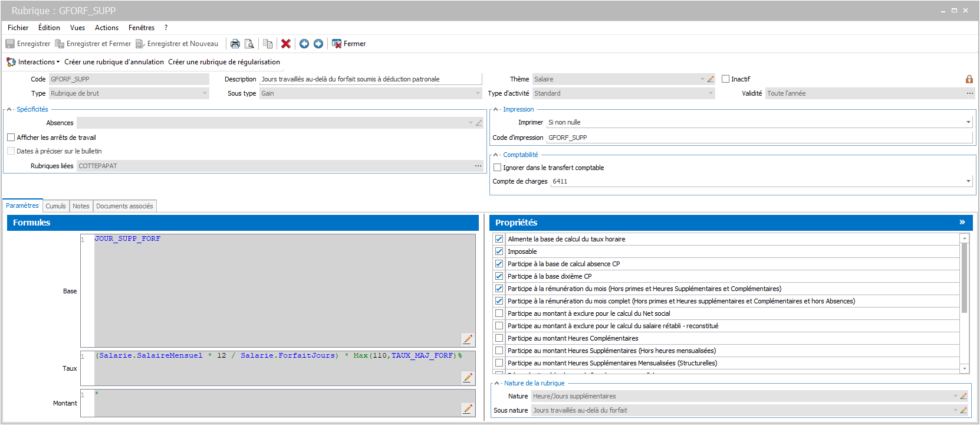
Task: Open the Imprimer dropdown (Si non nulle)
Action: 968,122
